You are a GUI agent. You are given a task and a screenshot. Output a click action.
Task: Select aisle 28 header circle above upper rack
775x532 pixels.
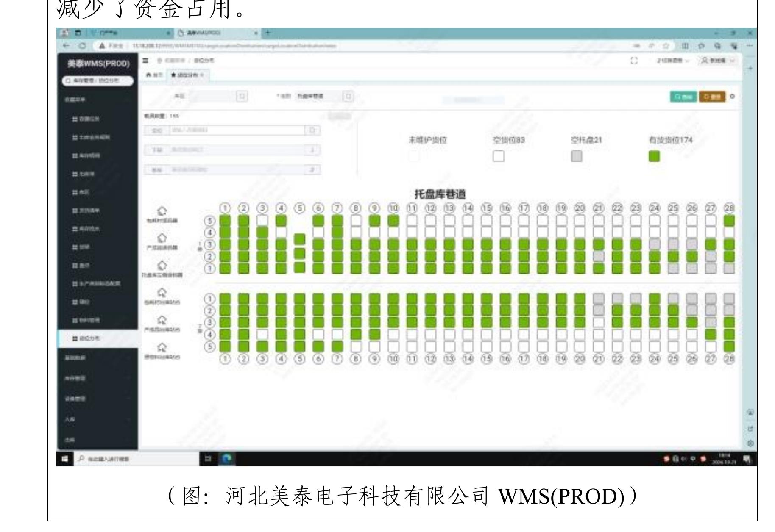729,208
